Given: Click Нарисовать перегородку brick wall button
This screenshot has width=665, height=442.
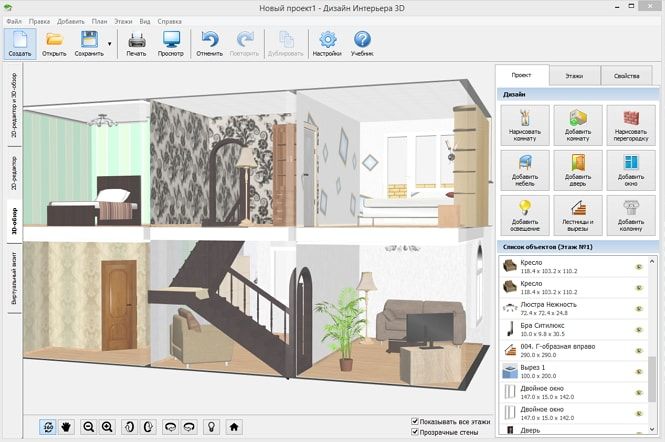Looking at the screenshot, I should (x=631, y=125).
